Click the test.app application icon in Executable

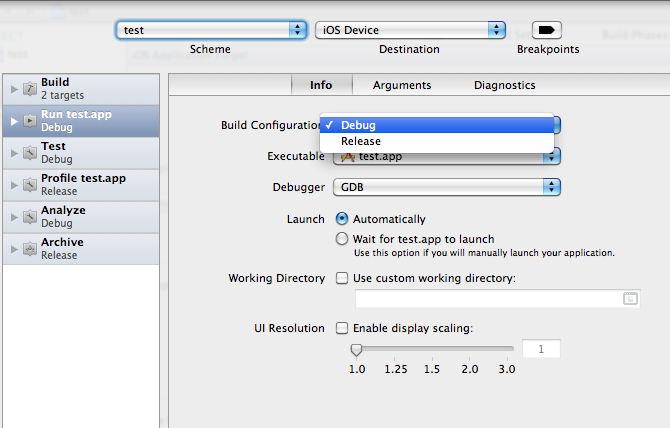tap(348, 157)
